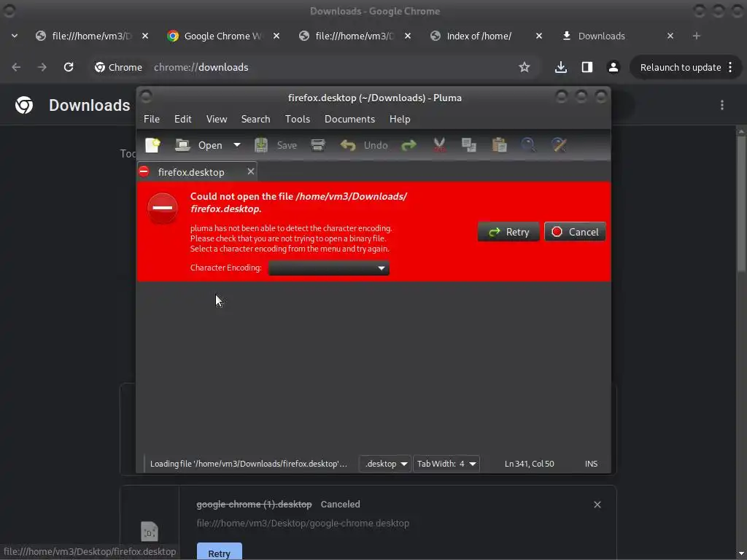The image size is (747, 560).
Task: Click the Chrome back arrow
Action: tap(16, 67)
